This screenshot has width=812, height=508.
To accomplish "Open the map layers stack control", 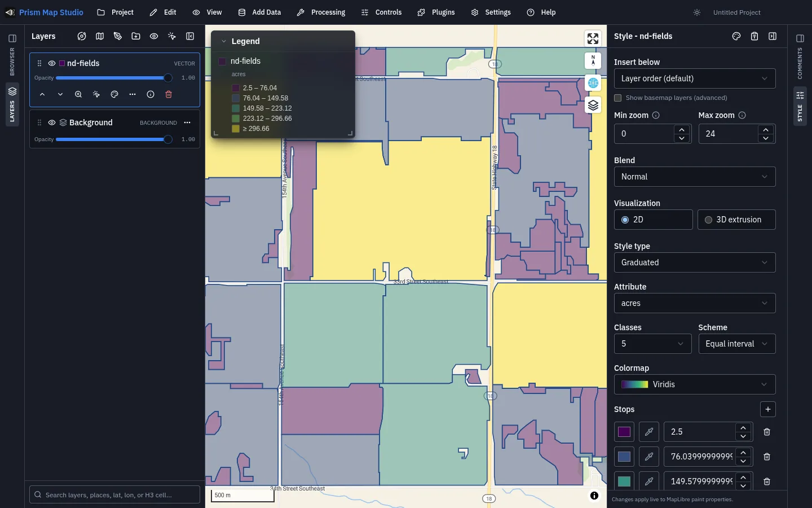I will [593, 105].
